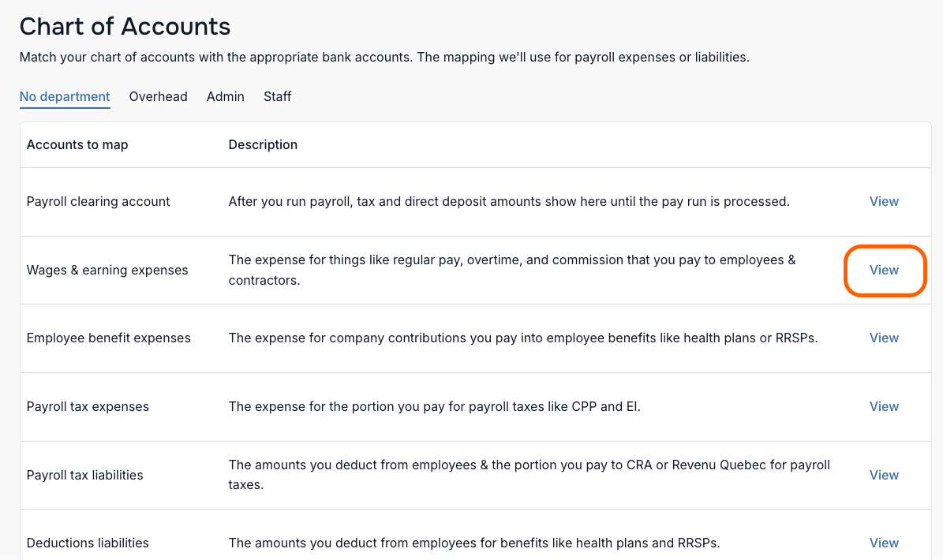Go to the Staff tab
Screen dimensions: 943x560
pyautogui.click(x=277, y=97)
